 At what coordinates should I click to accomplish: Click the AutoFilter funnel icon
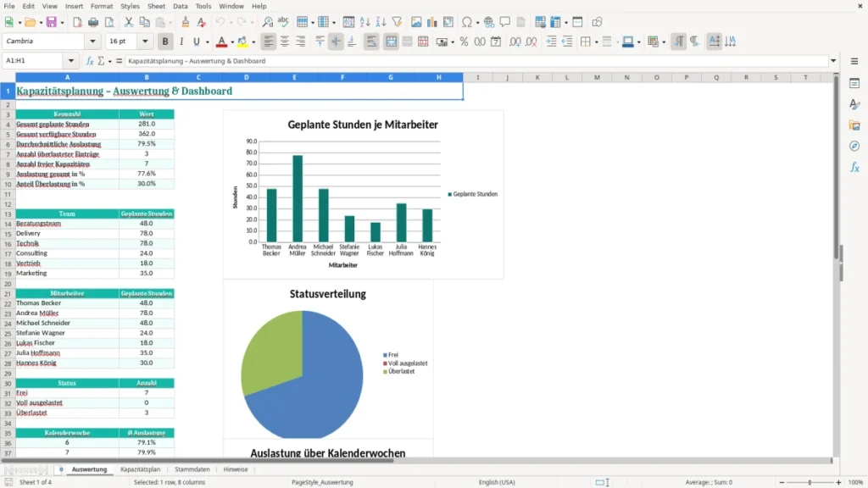point(397,22)
